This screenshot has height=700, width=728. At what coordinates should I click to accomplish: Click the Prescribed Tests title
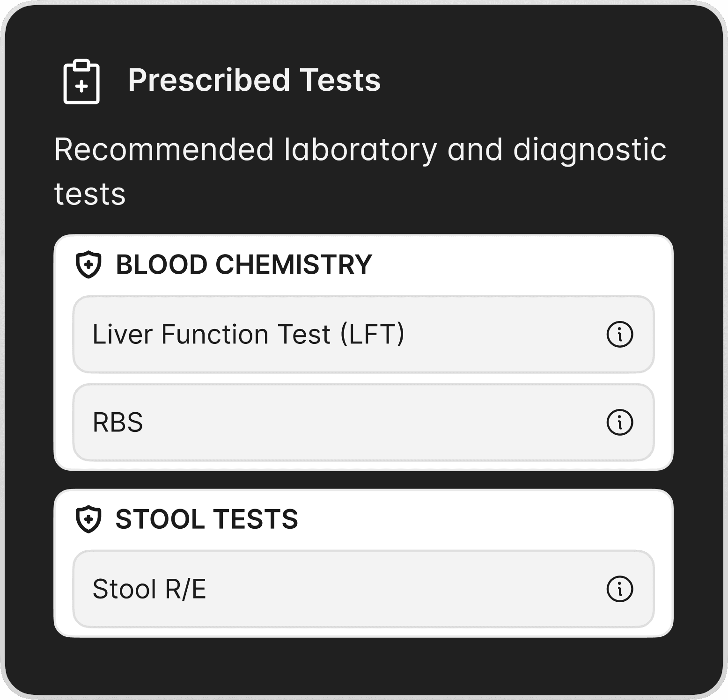pos(254,80)
